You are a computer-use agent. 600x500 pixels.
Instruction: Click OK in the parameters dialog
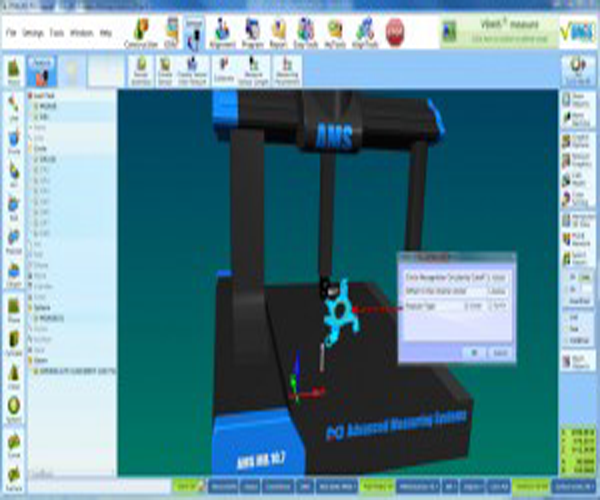(474, 353)
